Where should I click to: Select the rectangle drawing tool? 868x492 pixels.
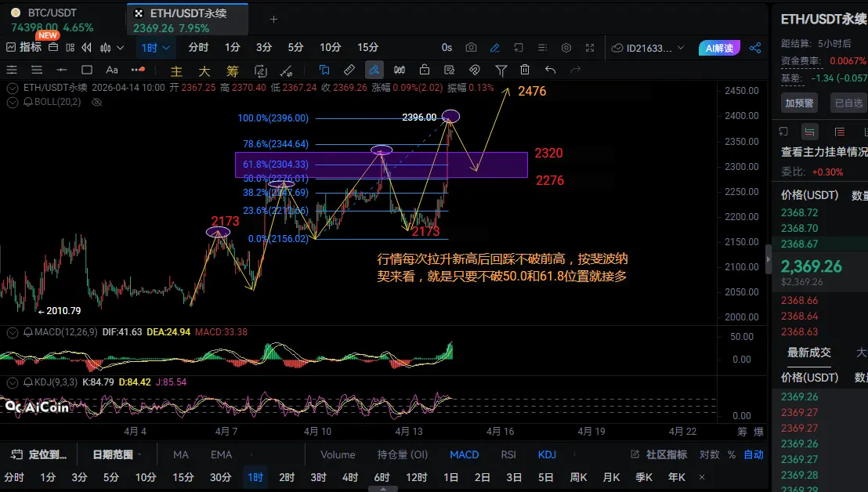[86, 70]
